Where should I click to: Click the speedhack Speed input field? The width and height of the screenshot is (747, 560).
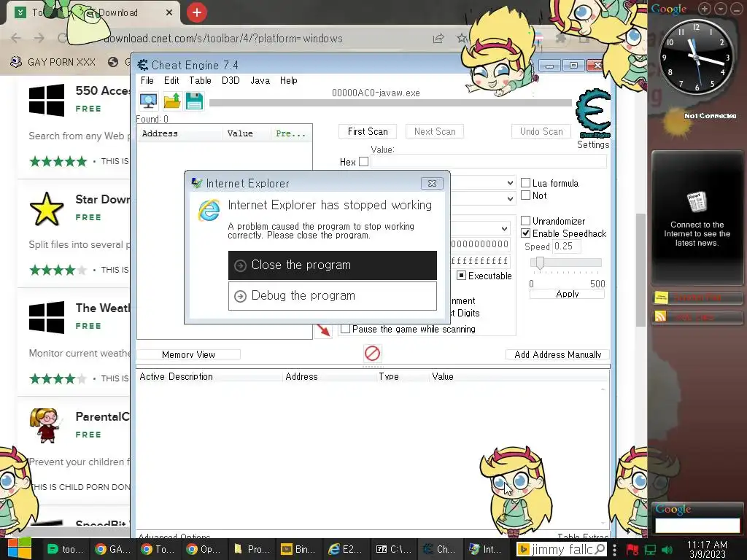[x=566, y=246]
